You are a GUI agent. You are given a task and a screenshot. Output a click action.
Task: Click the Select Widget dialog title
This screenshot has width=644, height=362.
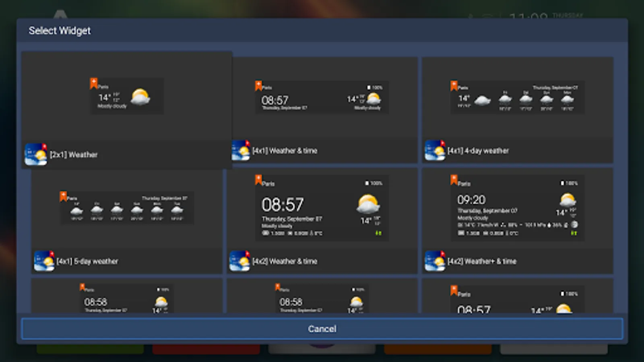(x=60, y=31)
